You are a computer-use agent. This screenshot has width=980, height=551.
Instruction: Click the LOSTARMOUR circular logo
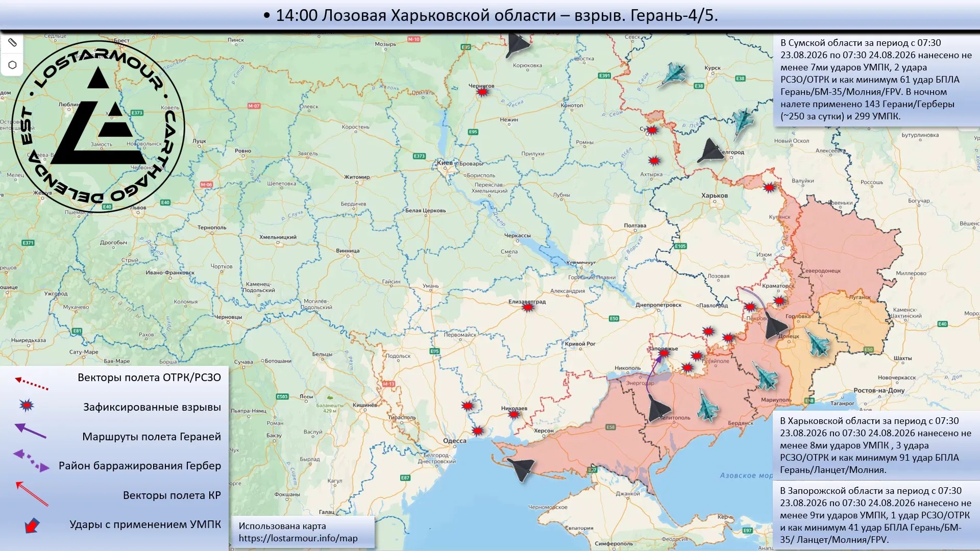point(98,127)
